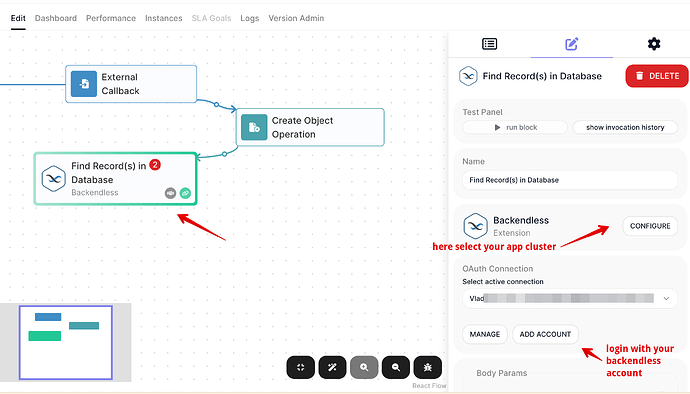Image resolution: width=690 pixels, height=394 pixels.
Task: Open the Logs tab
Action: click(x=250, y=18)
